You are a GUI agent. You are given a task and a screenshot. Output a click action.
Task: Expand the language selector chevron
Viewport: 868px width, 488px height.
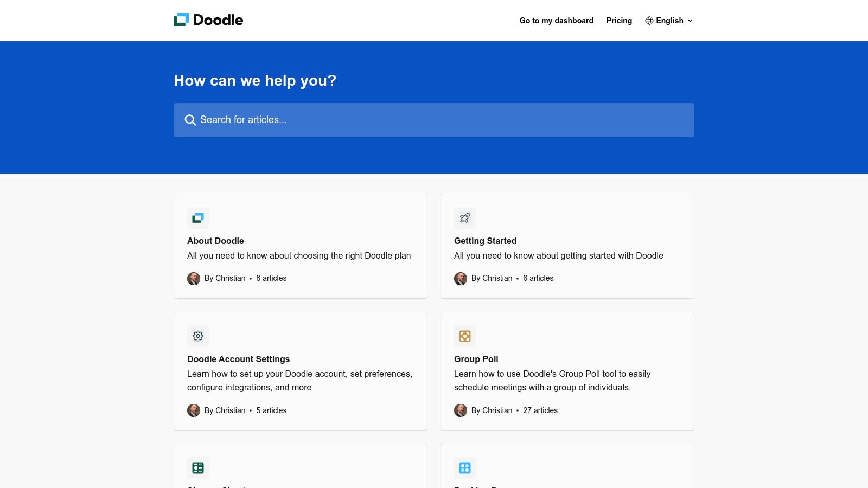(690, 21)
